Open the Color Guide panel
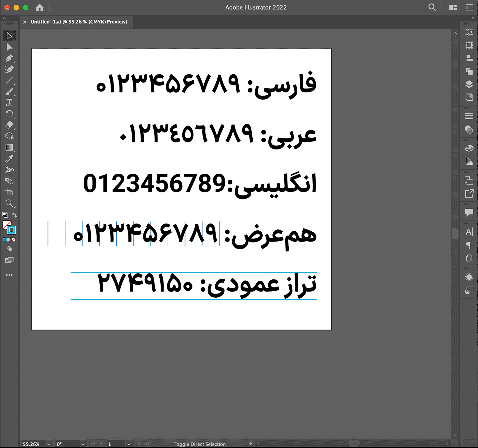Image resolution: width=478 pixels, height=448 pixels. click(x=469, y=162)
